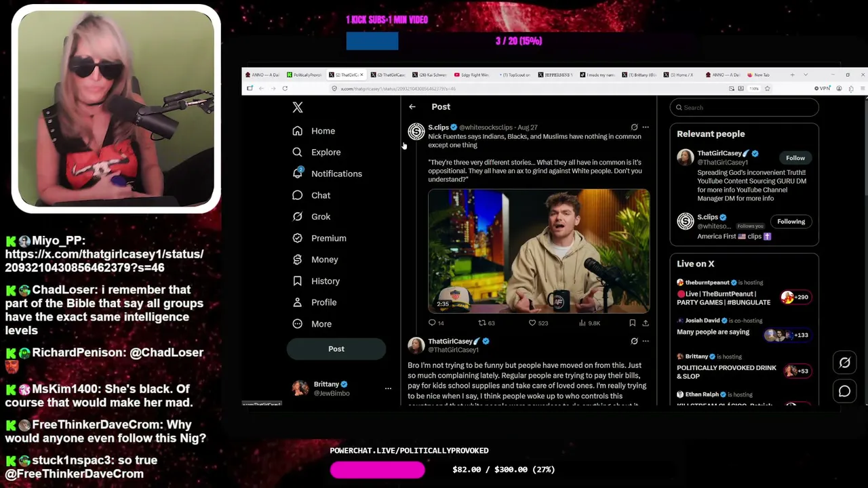Click the browser address bar URL
This screenshot has width=868, height=488.
pos(398,89)
